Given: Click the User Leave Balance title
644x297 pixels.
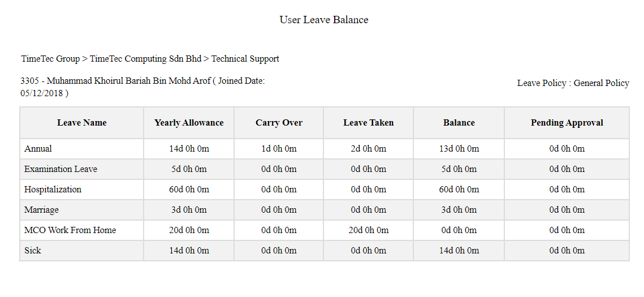Looking at the screenshot, I should [x=323, y=20].
